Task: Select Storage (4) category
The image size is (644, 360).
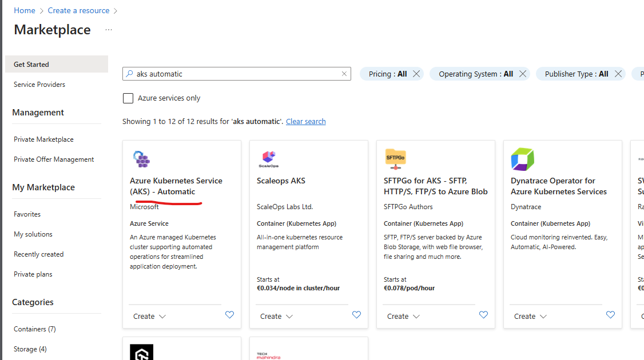Action: [x=30, y=349]
